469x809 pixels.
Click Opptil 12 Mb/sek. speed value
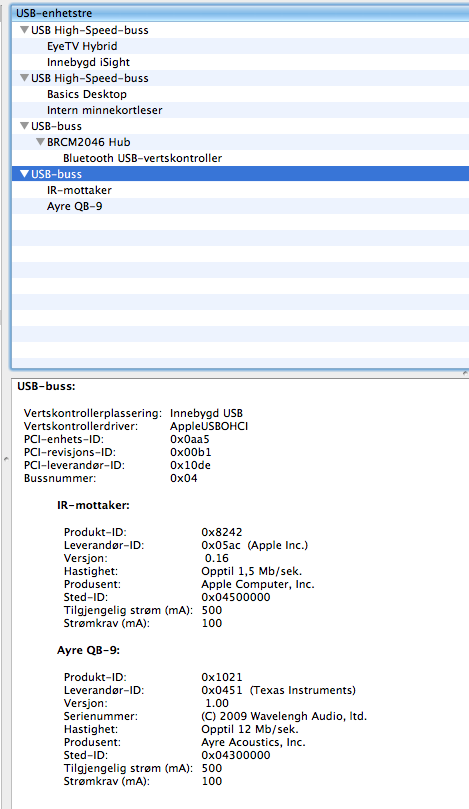[x=250, y=729]
